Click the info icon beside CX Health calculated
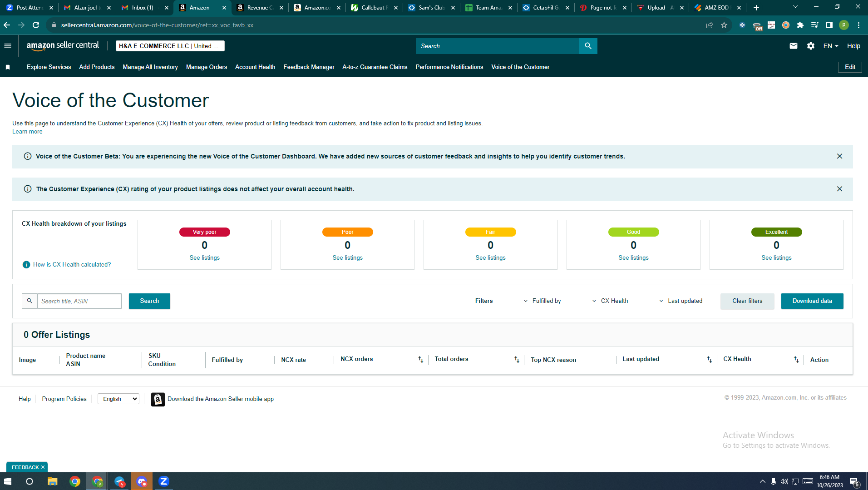This screenshot has height=490, width=868. point(26,265)
